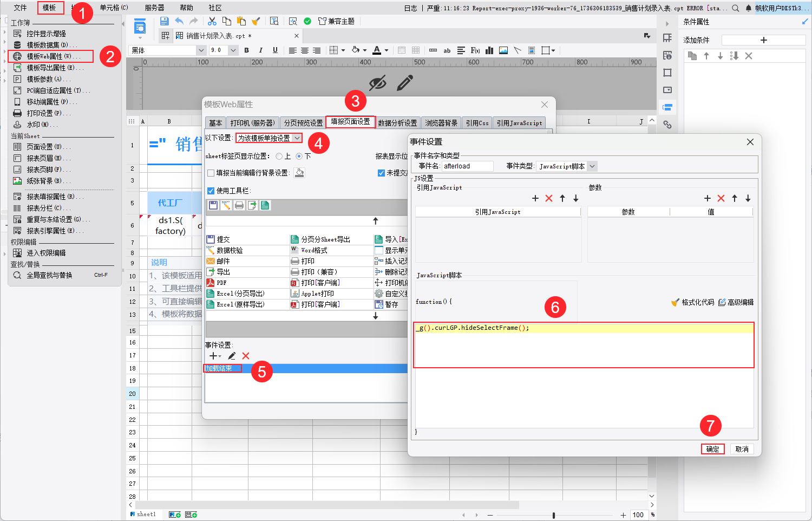This screenshot has height=521, width=812.
Task: Click 确定 button in 事件设置 dialog
Action: (x=712, y=449)
